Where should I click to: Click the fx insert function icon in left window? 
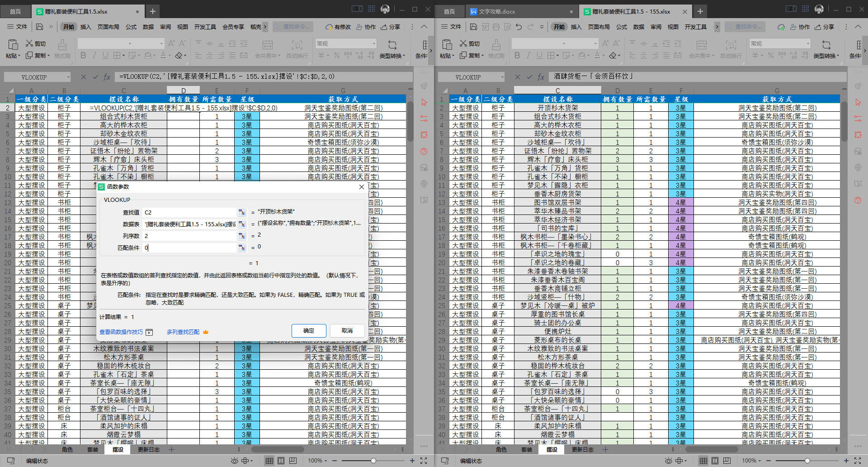(x=107, y=77)
